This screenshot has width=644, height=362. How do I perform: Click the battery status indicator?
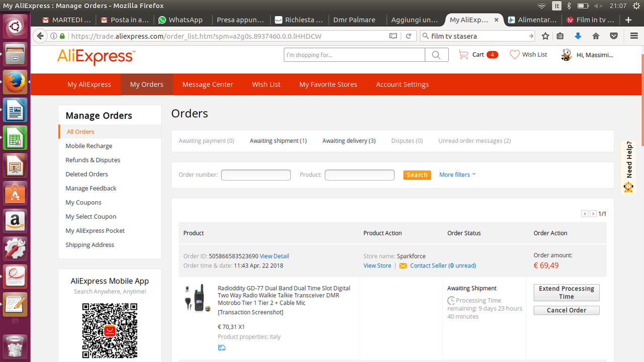click(583, 6)
